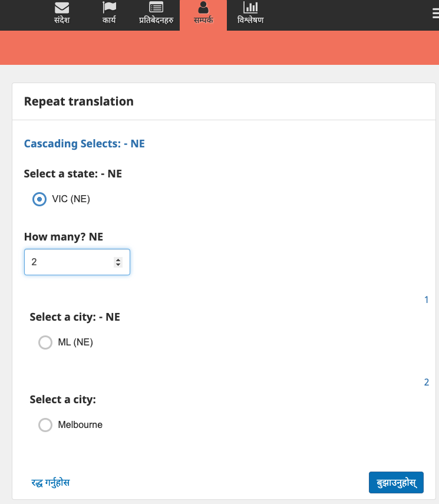Viewport: 439px width, 504px height.
Task: Open the Cascading Selects: - NE heading link
Action: click(84, 143)
